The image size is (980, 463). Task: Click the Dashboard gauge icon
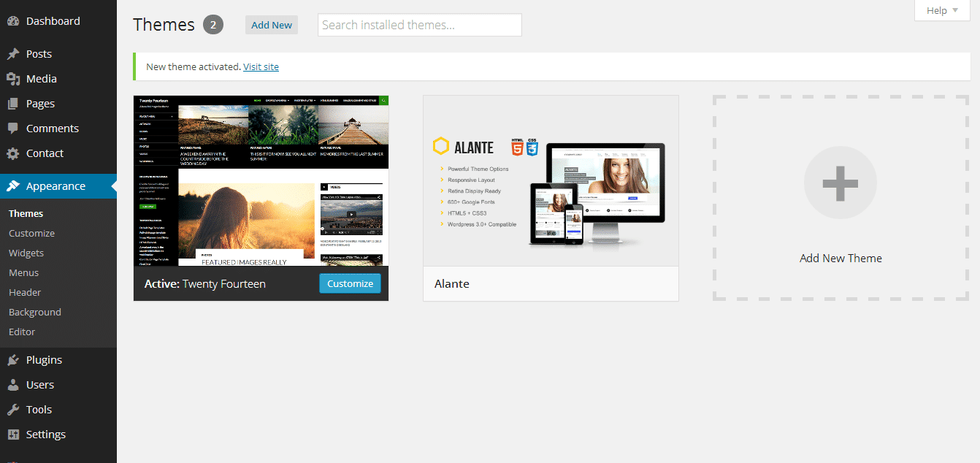(13, 21)
